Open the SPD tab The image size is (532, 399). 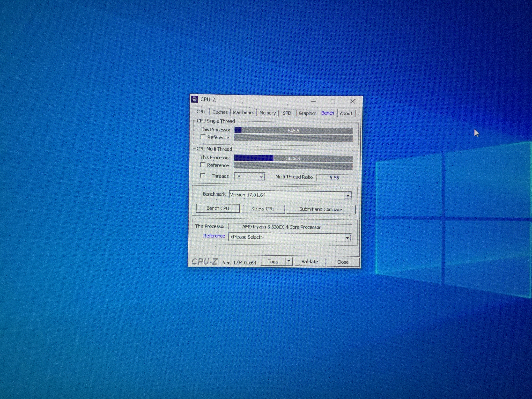click(287, 113)
